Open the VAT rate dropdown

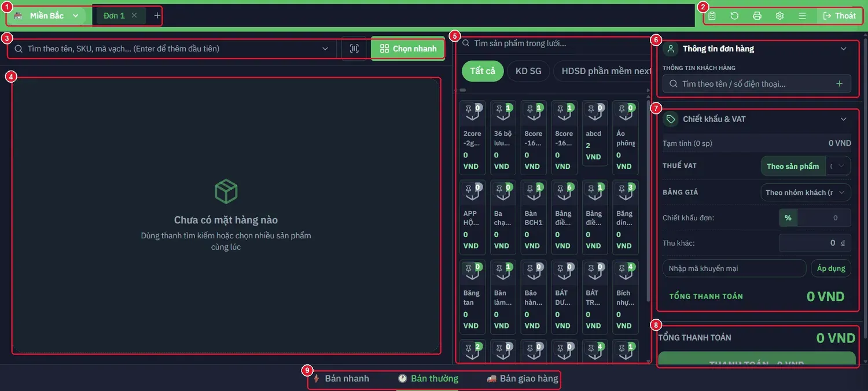[x=837, y=166]
